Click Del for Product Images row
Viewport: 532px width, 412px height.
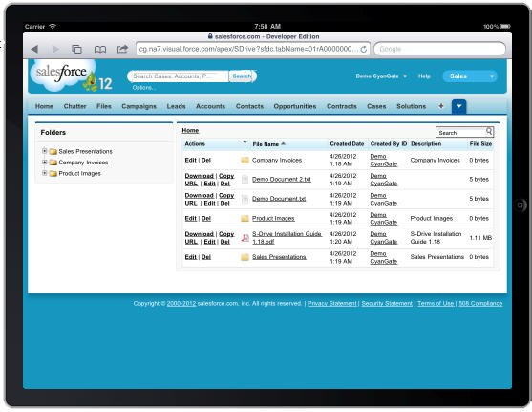click(x=206, y=218)
